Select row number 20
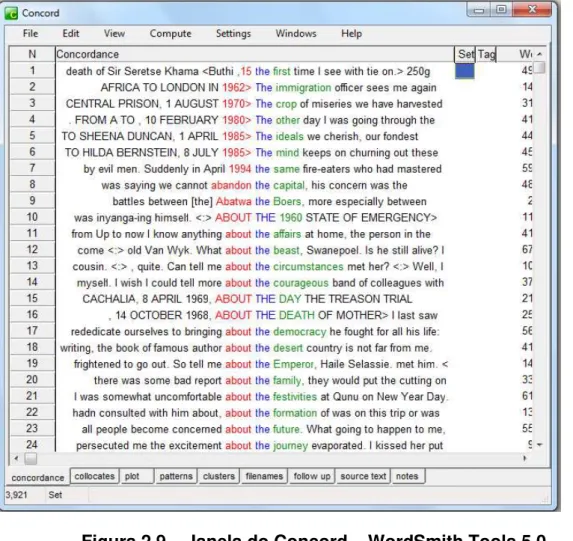The image size is (573, 541). point(32,380)
